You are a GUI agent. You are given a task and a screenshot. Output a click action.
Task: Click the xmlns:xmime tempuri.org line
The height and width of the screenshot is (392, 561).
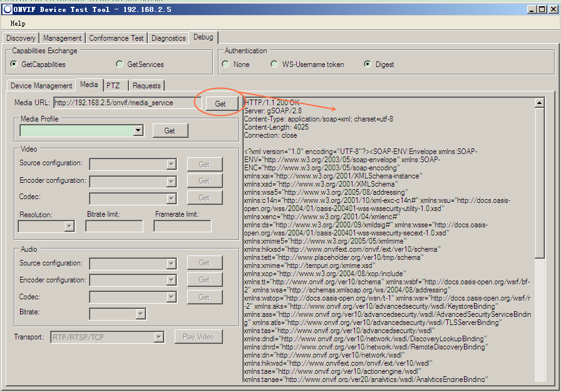(x=310, y=266)
